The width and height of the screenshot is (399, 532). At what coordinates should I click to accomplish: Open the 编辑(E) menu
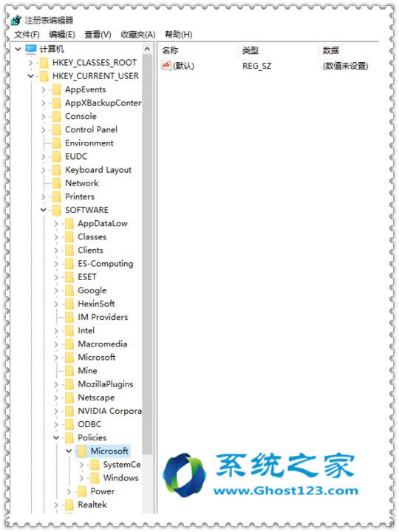(x=62, y=34)
